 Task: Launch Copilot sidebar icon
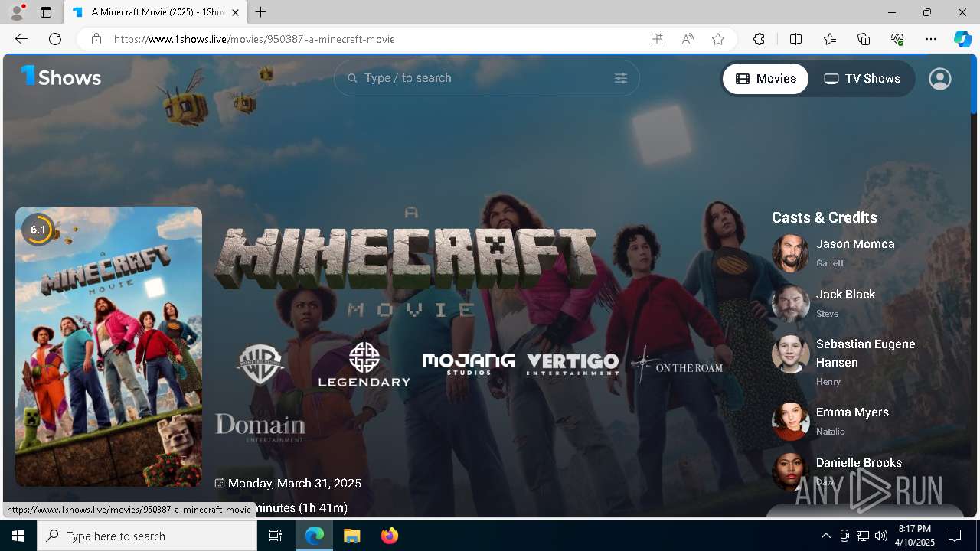[962, 39]
